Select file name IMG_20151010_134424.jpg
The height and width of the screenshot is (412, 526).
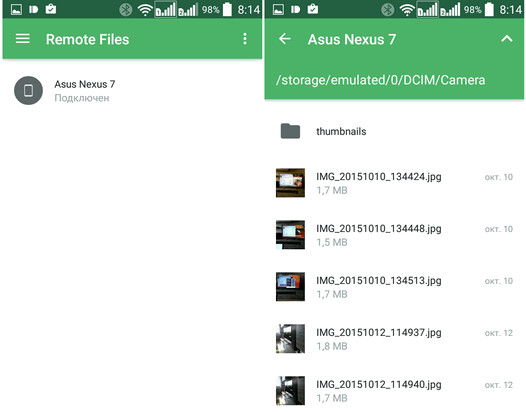379,176
